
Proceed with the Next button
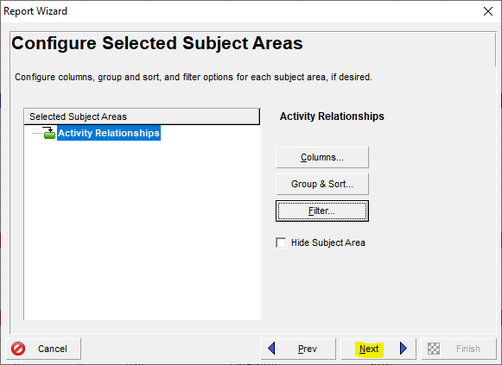point(379,349)
